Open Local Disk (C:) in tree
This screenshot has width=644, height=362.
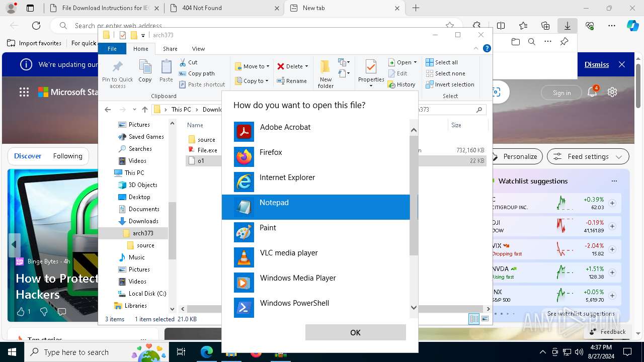pyautogui.click(x=141, y=294)
